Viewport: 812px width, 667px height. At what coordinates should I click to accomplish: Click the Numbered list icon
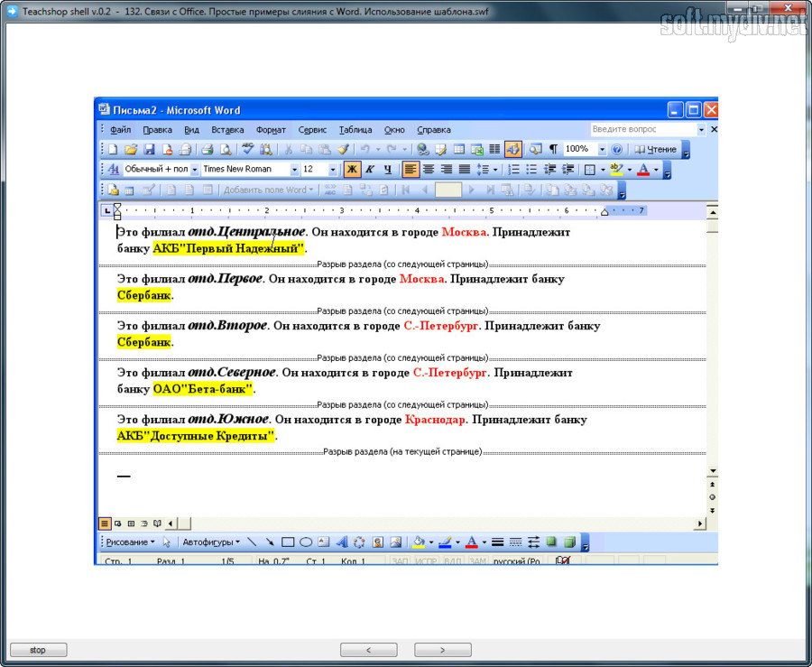point(513,170)
